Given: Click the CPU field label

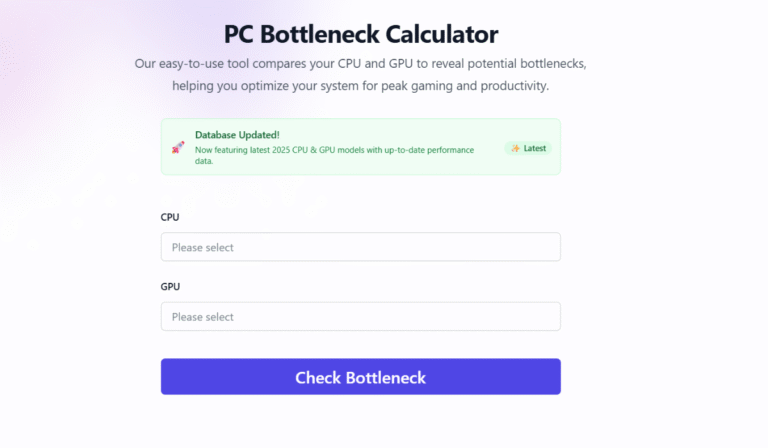Looking at the screenshot, I should [170, 216].
